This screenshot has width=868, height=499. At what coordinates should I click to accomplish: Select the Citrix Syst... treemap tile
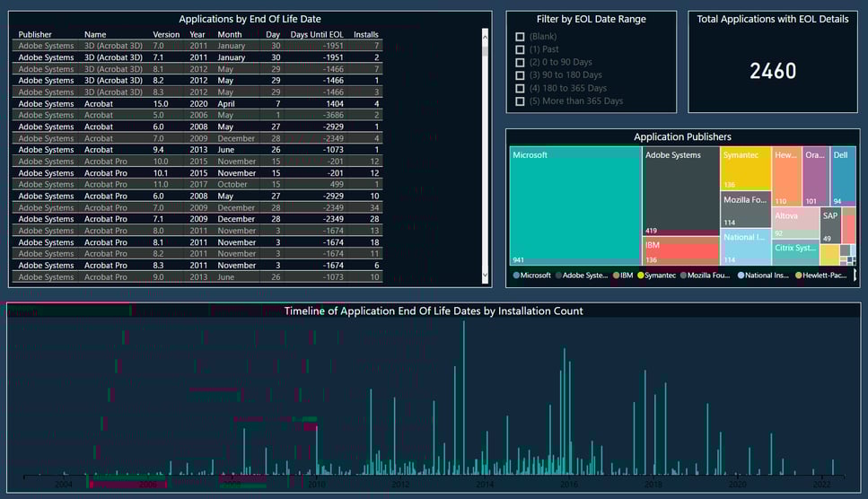795,253
